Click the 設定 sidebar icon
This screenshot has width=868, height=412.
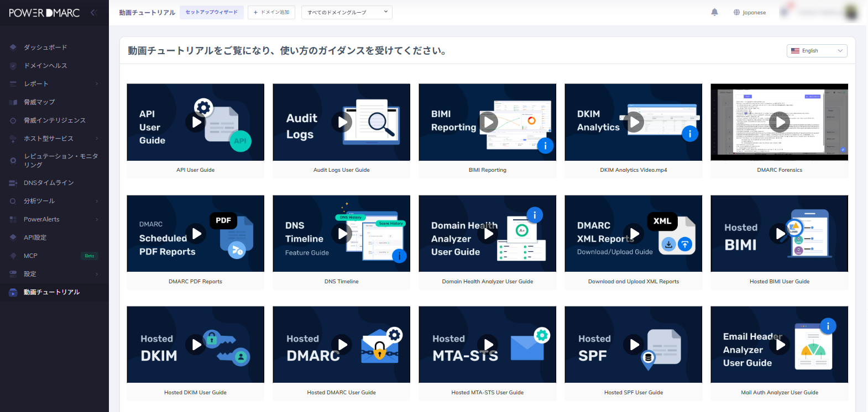click(13, 274)
